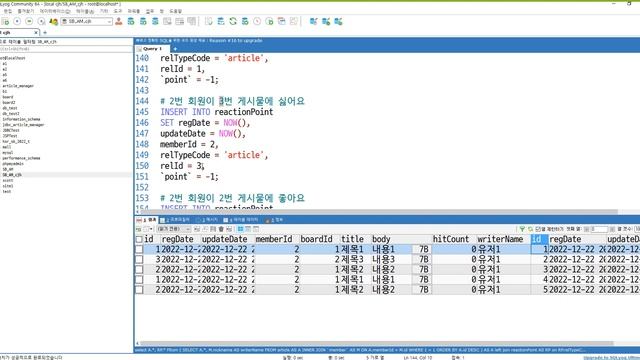The height and width of the screenshot is (360, 640).
Task: Click the New Connection toolbar icon
Action: point(5,21)
